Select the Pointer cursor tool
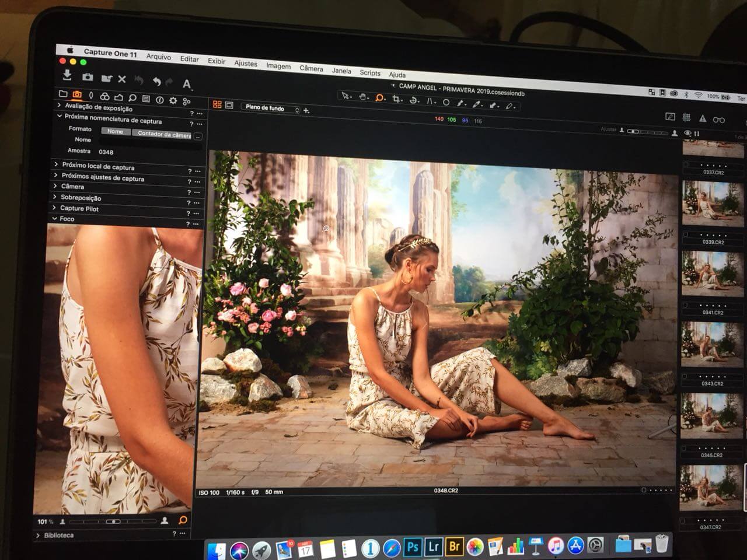This screenshot has width=747, height=560. [345, 96]
